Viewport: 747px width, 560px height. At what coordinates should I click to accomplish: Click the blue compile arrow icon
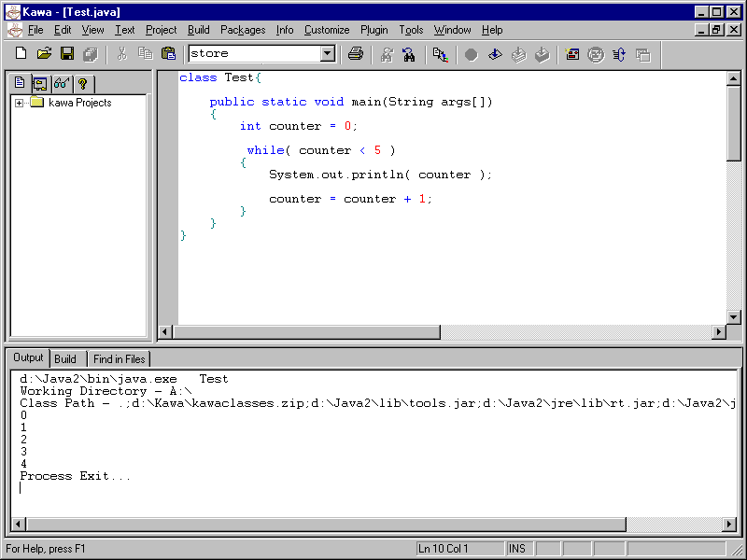[x=495, y=55]
